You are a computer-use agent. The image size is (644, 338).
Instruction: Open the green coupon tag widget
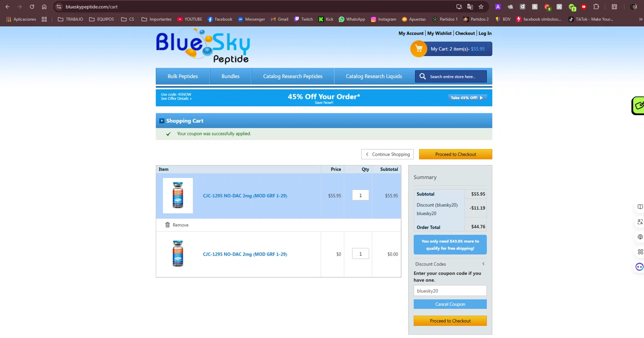638,106
